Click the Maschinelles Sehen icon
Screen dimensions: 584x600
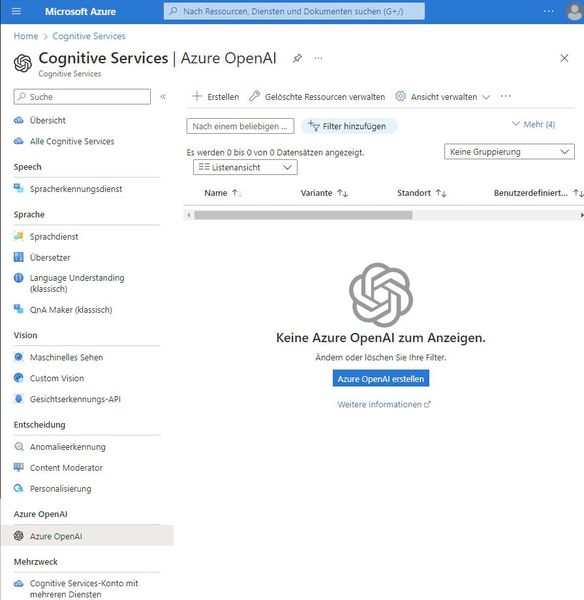18,357
